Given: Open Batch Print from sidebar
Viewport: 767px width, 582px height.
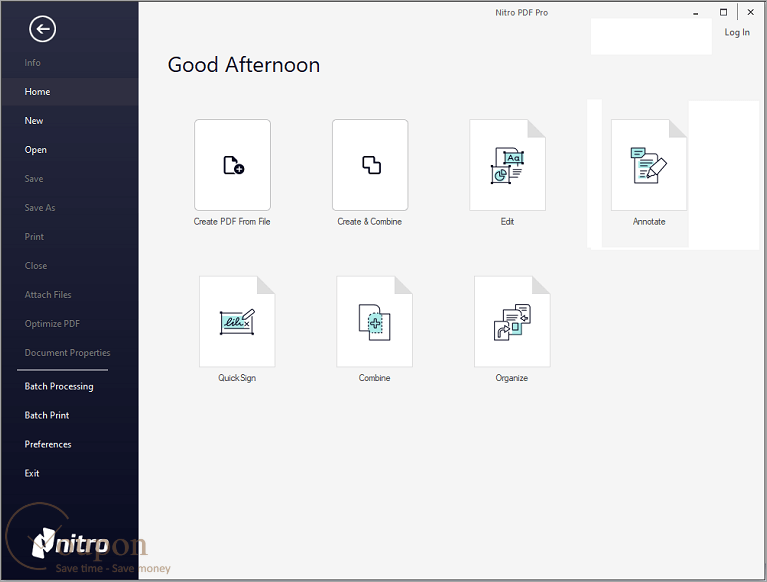Looking at the screenshot, I should pyautogui.click(x=46, y=415).
